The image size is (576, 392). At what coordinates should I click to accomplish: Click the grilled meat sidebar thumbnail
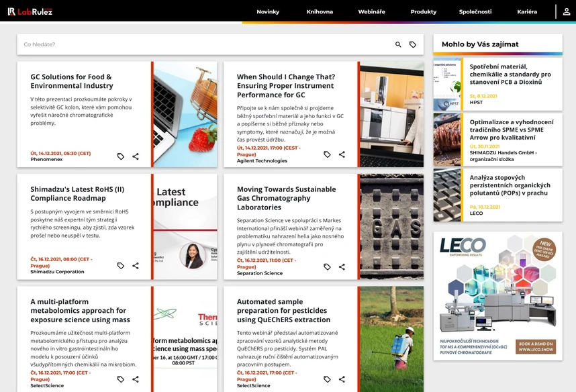pyautogui.click(x=446, y=140)
